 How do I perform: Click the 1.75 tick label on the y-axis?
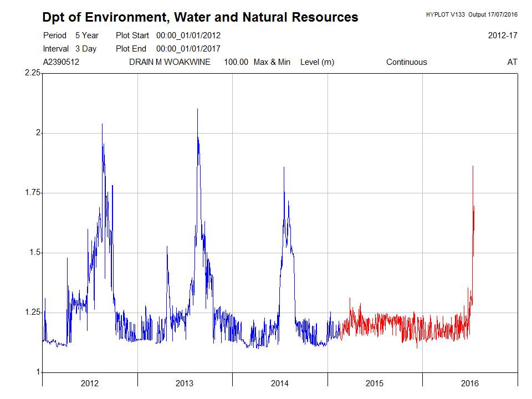[x=33, y=193]
